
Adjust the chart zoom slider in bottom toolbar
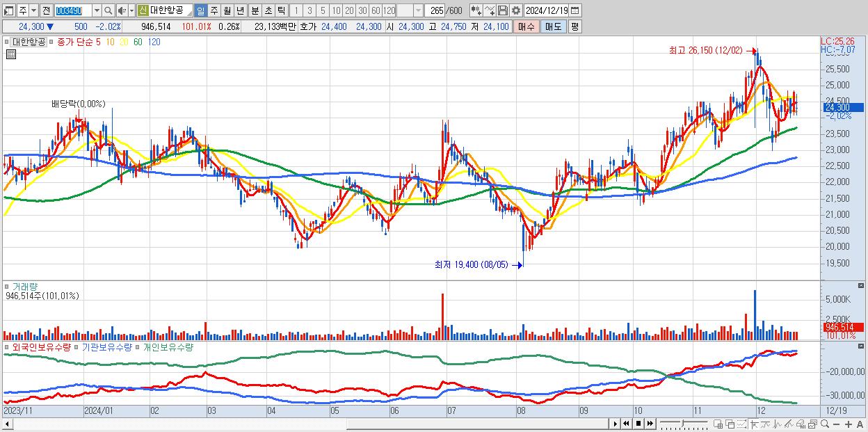[x=684, y=424]
